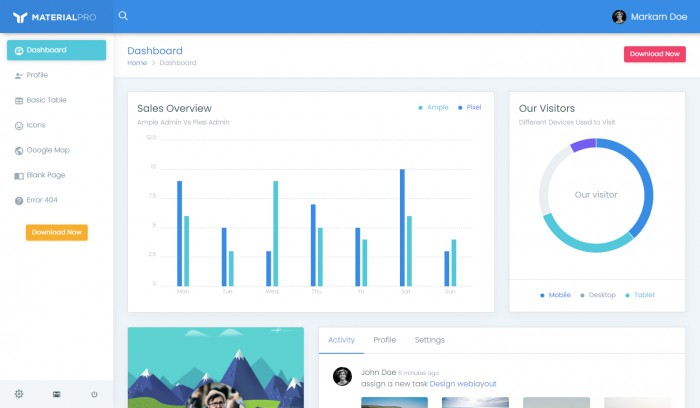Toggle the Ample series in chart legend
700x408 pixels.
[433, 107]
